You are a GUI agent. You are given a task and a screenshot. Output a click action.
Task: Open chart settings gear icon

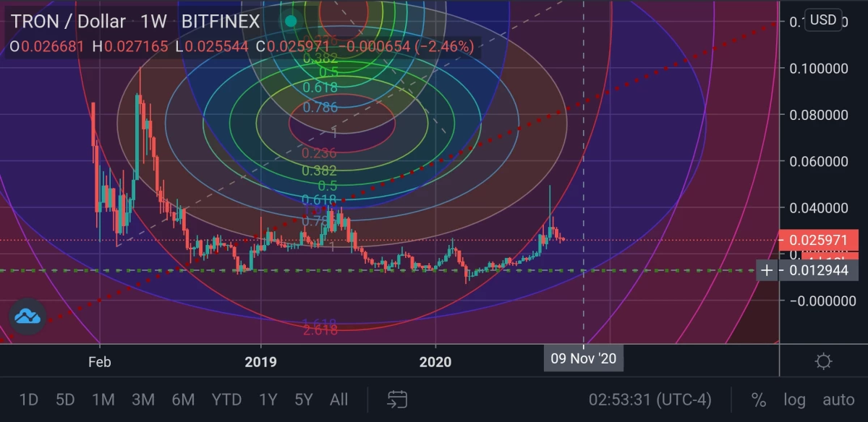[x=822, y=361]
